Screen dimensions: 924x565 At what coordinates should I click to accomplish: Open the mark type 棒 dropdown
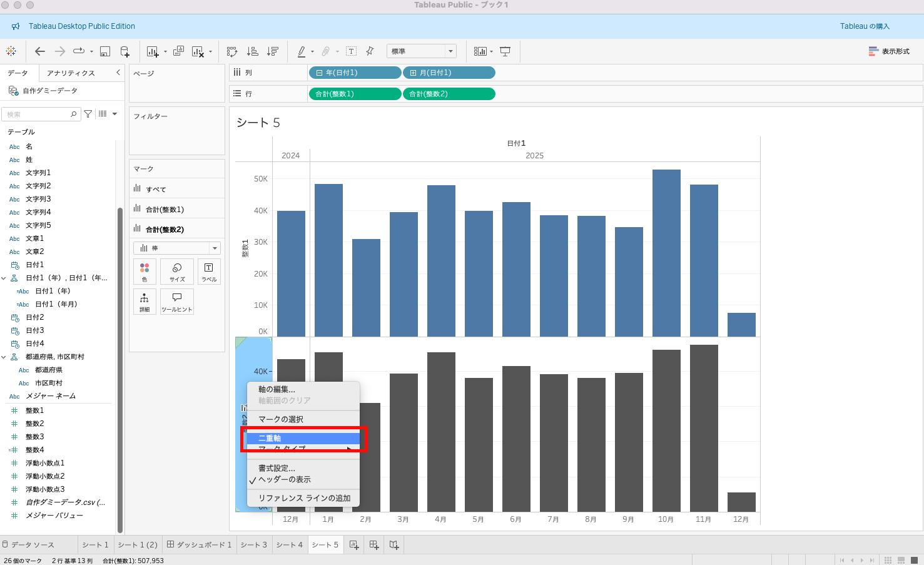click(176, 248)
